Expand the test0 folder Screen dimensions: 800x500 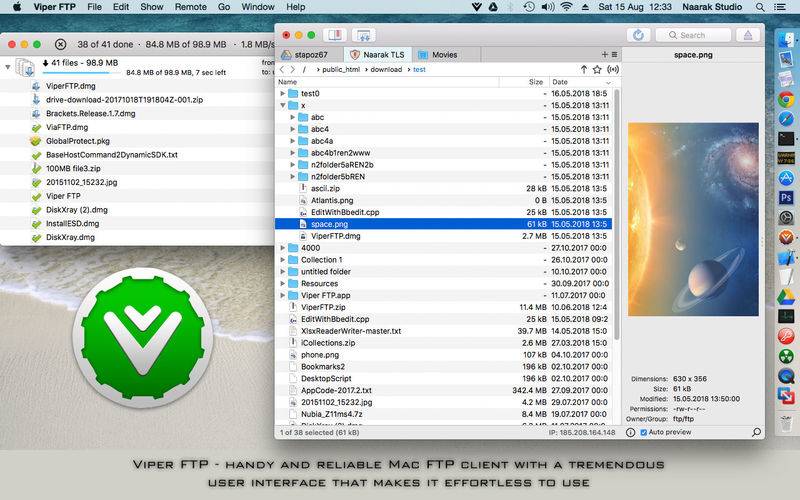pos(283,93)
